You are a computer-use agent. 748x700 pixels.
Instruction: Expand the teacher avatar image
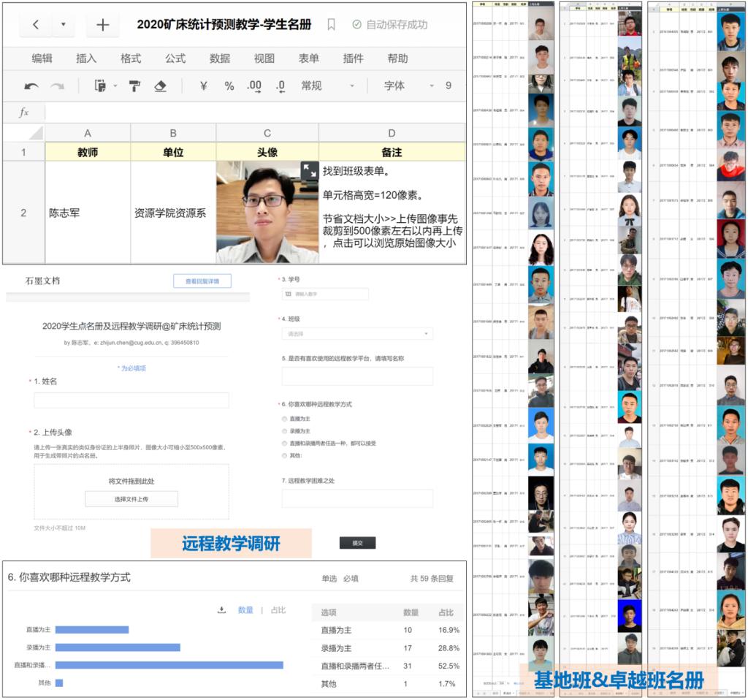(309, 171)
